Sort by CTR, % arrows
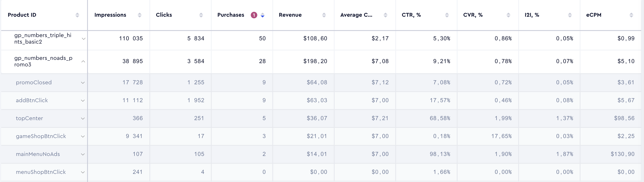The width and height of the screenshot is (644, 182). (x=447, y=15)
